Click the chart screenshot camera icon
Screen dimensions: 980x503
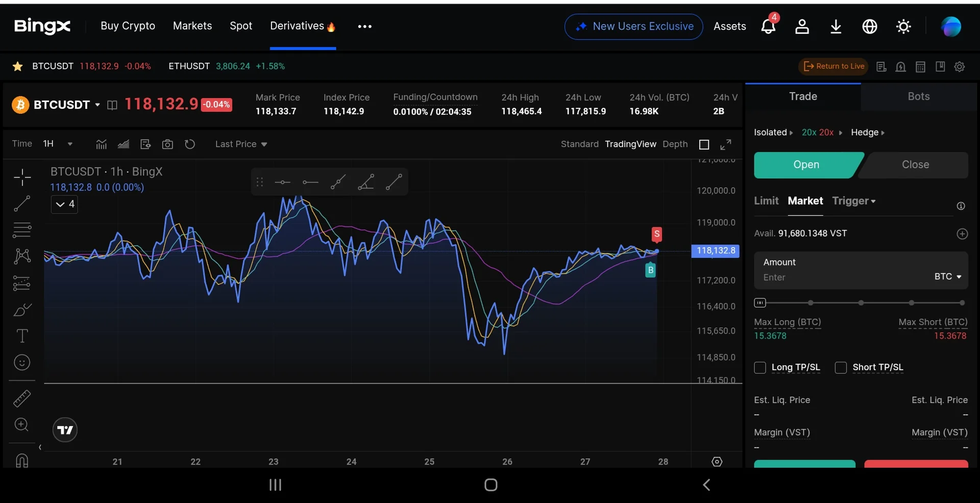click(x=167, y=145)
